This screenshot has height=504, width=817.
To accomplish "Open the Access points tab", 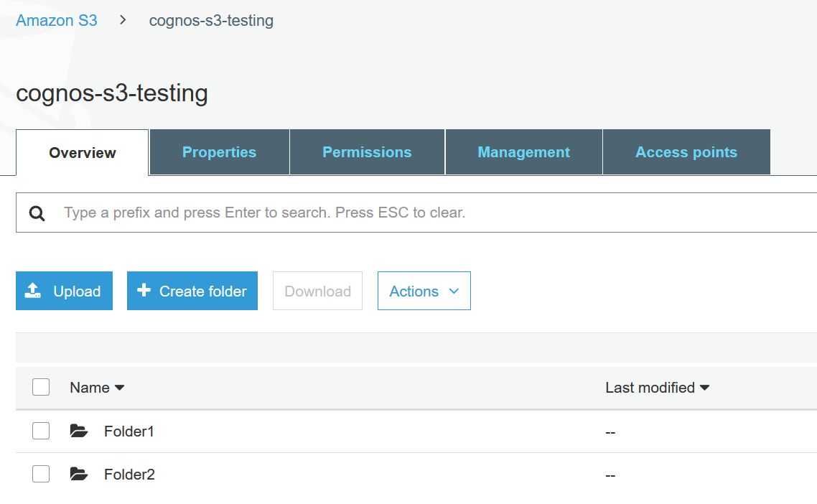I will pyautogui.click(x=686, y=152).
